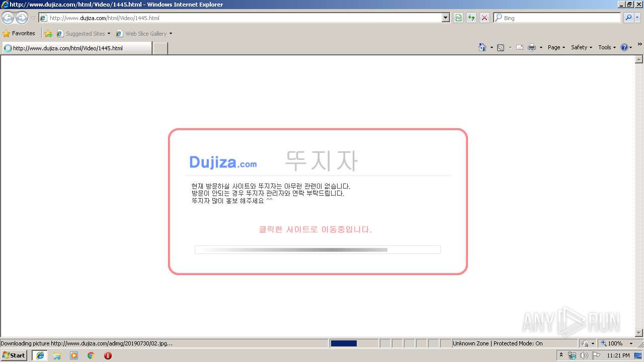The image size is (644, 362).
Task: Open the zoom level 100% button
Action: (611, 343)
